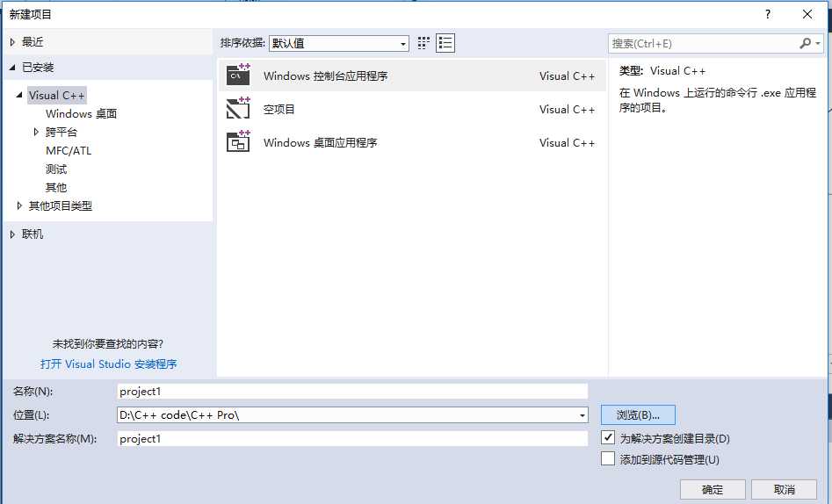This screenshot has height=504, width=832.
Task: Close the new project dialog
Action: click(807, 14)
